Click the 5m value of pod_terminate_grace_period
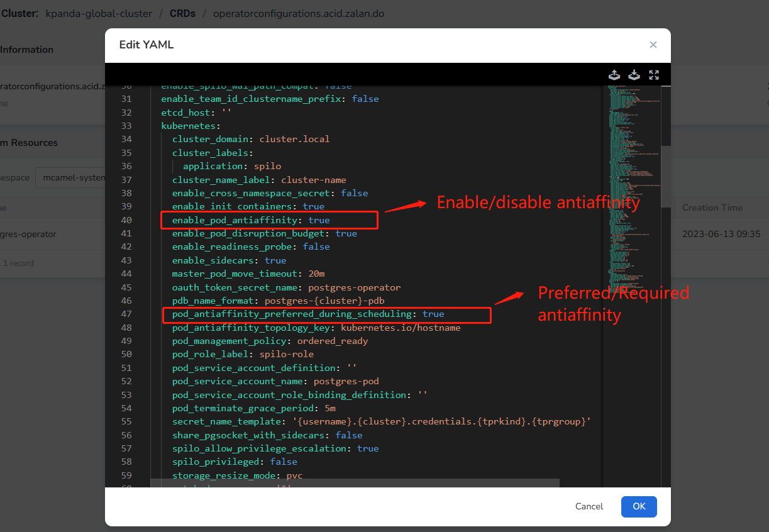Image resolution: width=769 pixels, height=532 pixels. point(330,408)
